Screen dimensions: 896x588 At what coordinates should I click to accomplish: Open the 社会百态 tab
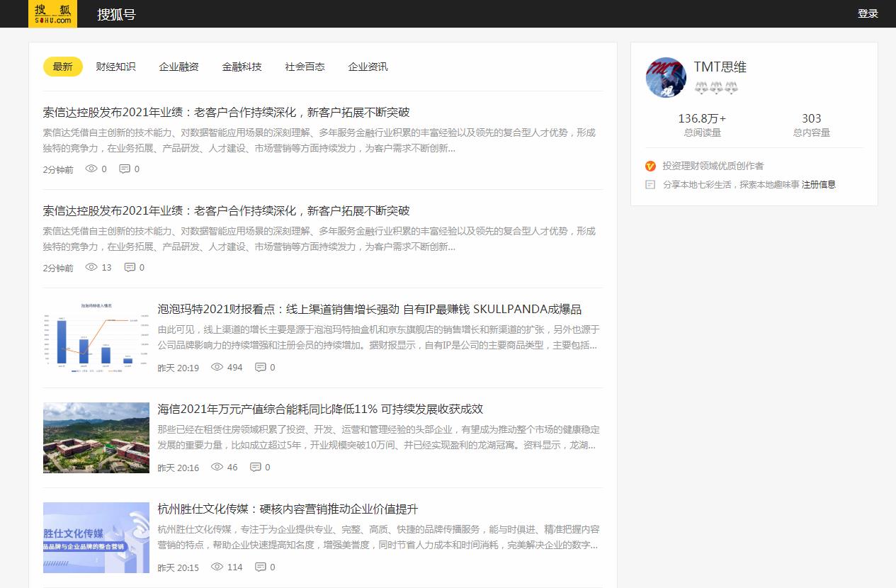click(x=305, y=67)
